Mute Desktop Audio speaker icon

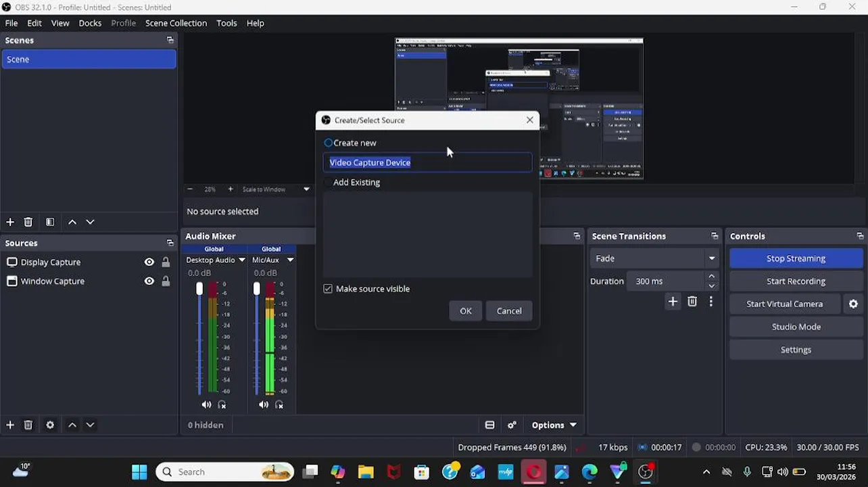206,404
